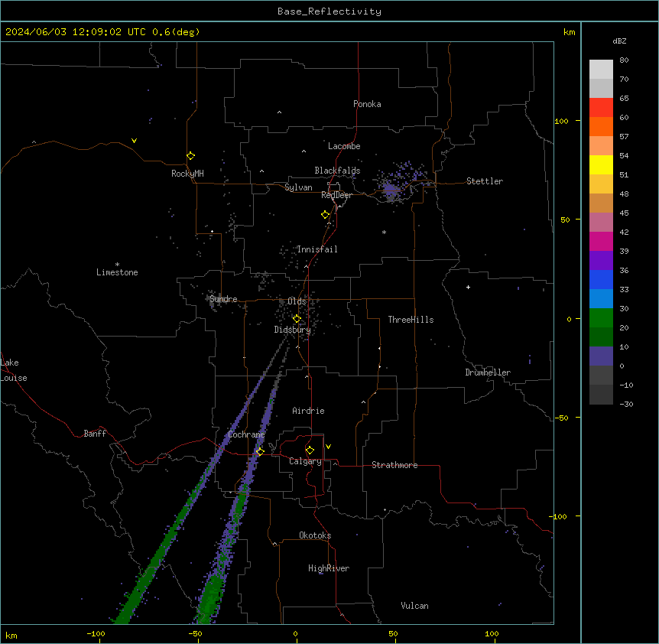Select the Sylvan label
Image resolution: width=659 pixels, height=644 pixels.
[298, 187]
